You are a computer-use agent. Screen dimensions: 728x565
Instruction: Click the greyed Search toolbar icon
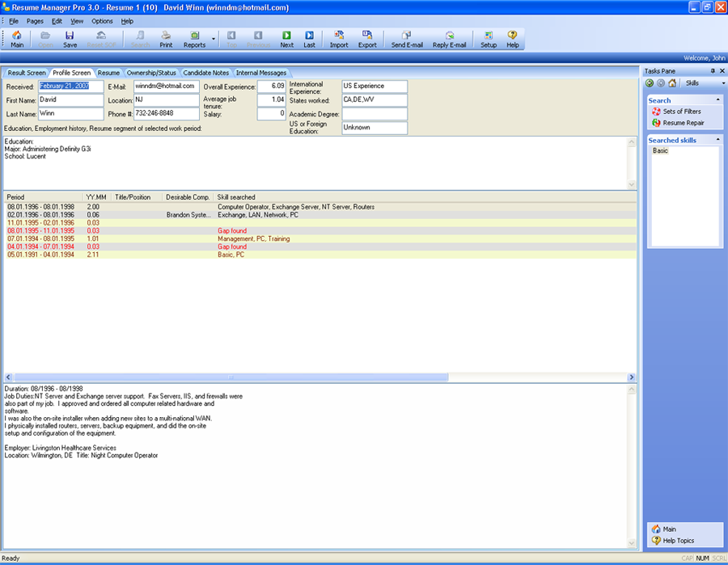(140, 39)
